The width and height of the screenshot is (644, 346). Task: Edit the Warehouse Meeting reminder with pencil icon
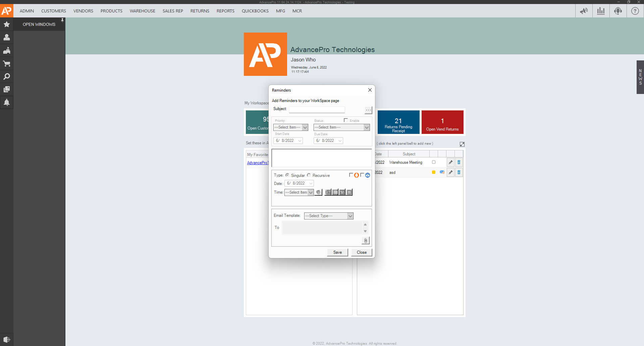tap(450, 162)
